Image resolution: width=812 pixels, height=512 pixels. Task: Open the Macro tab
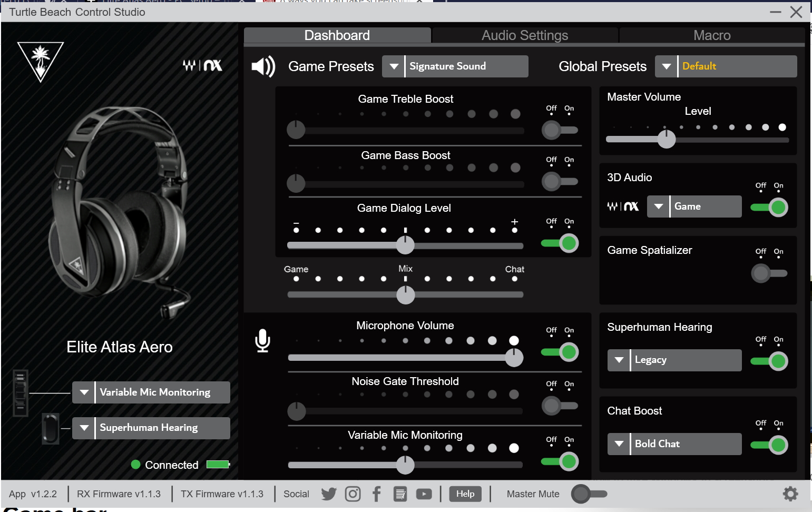tap(712, 35)
